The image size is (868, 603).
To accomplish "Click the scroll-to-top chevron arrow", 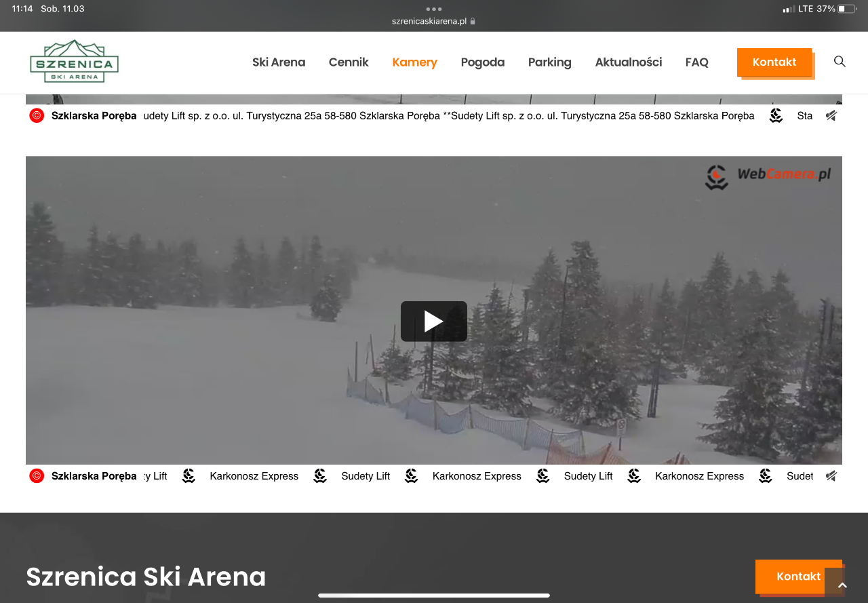I will [x=842, y=585].
